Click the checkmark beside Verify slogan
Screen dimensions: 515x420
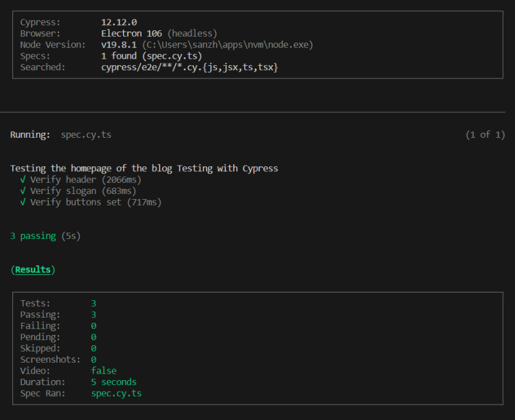point(23,191)
